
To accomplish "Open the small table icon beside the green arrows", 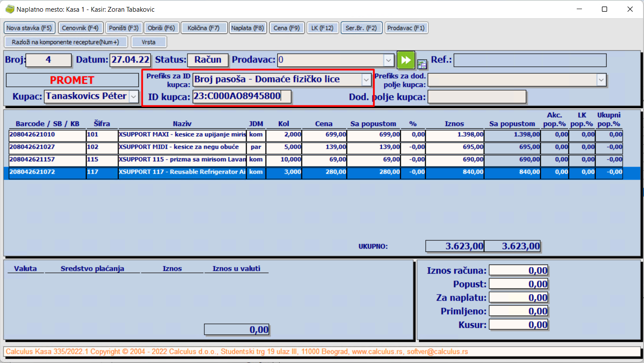I will 422,64.
